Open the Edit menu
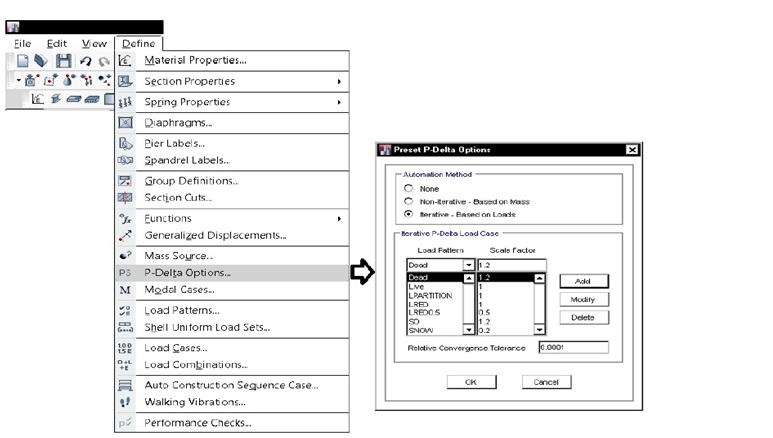The height and width of the screenshot is (438, 773). [57, 43]
